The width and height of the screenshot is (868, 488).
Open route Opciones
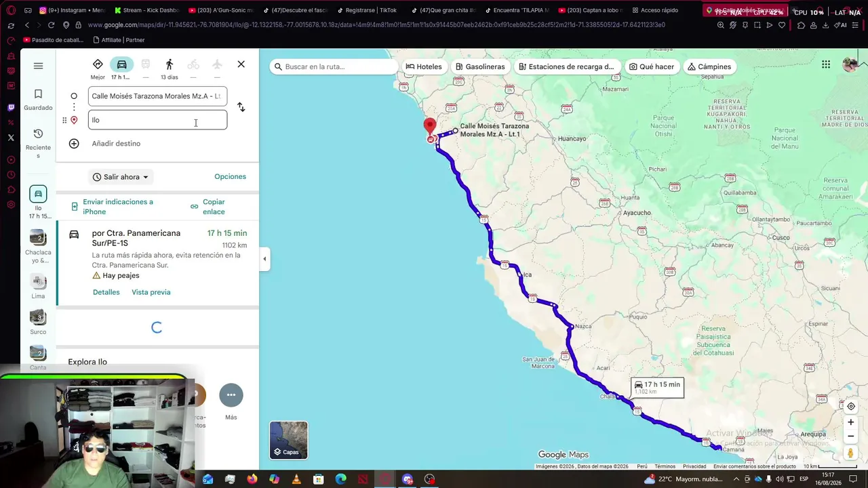230,177
